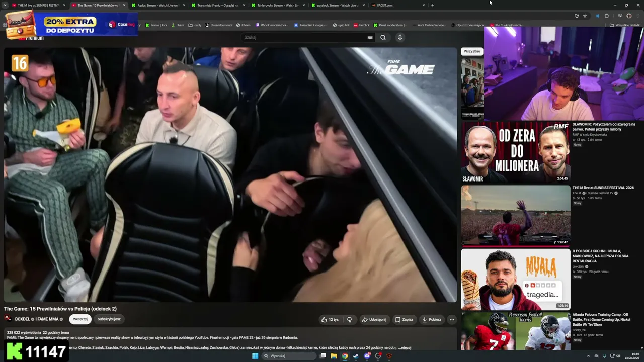644x362 pixels.
Task: Click the YouTube search magnifier button
Action: pyautogui.click(x=383, y=37)
